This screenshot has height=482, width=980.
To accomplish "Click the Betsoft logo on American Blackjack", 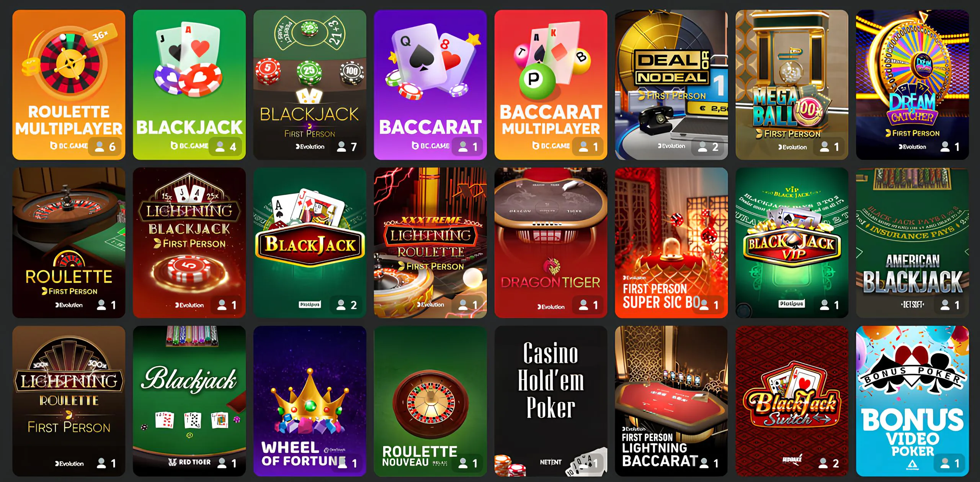I will 912,305.
